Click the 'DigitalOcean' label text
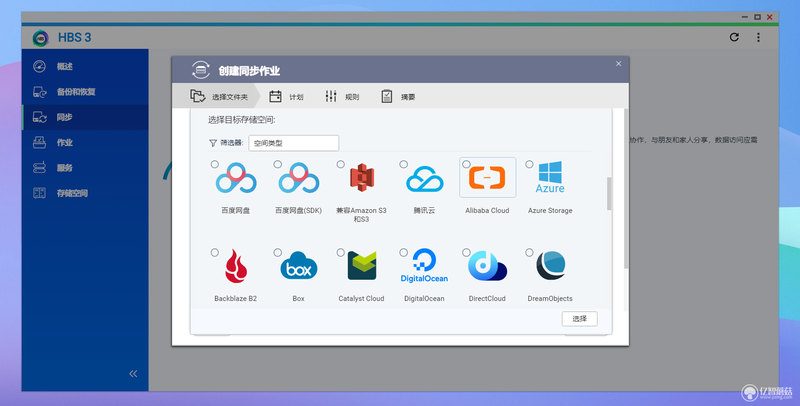Image resolution: width=800 pixels, height=406 pixels. tap(424, 298)
